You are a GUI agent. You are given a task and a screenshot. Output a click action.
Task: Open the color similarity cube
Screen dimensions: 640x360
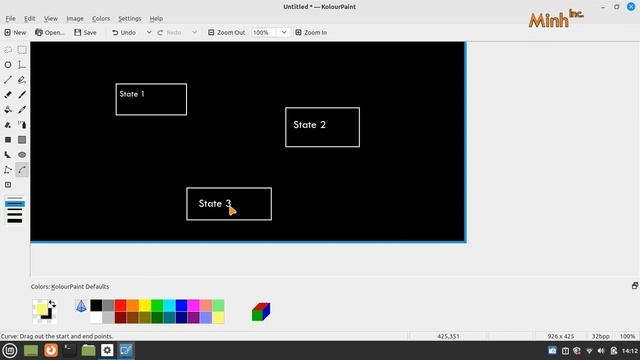[261, 312]
